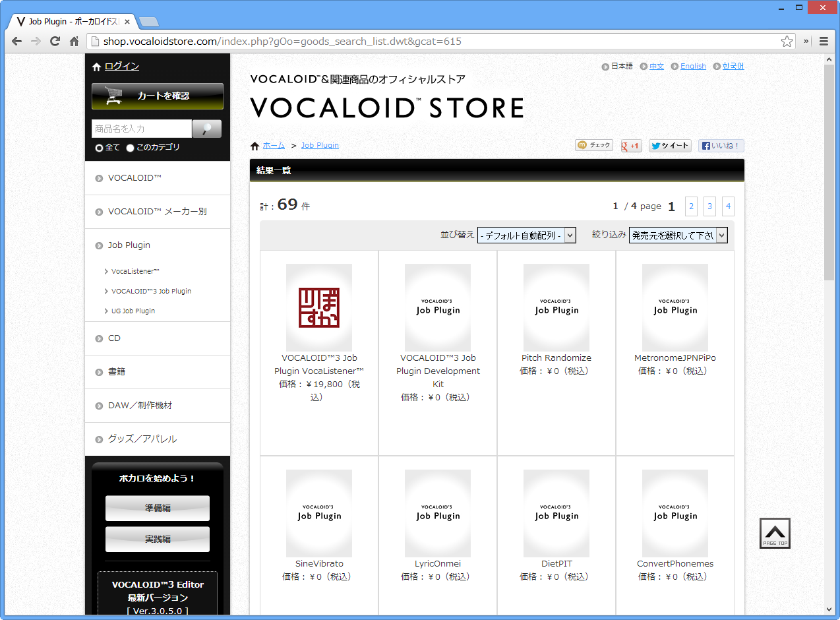
Task: Click the 準備編 button
Action: point(158,509)
